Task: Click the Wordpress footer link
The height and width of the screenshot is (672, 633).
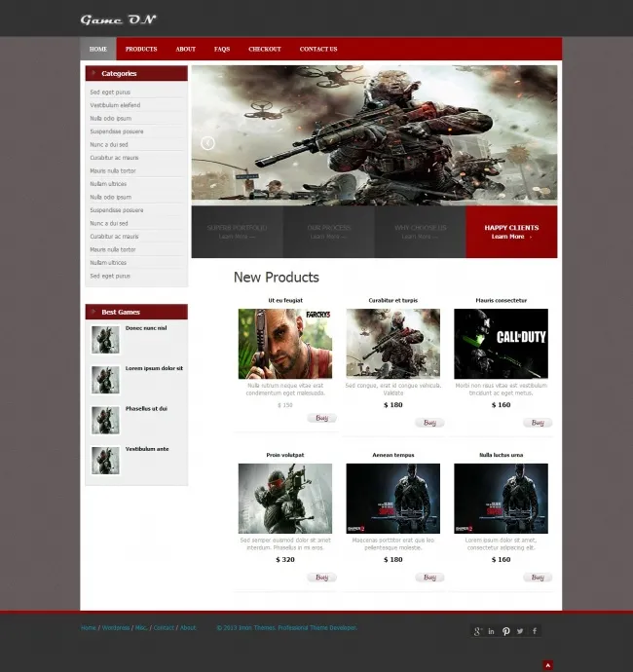Action: click(116, 628)
